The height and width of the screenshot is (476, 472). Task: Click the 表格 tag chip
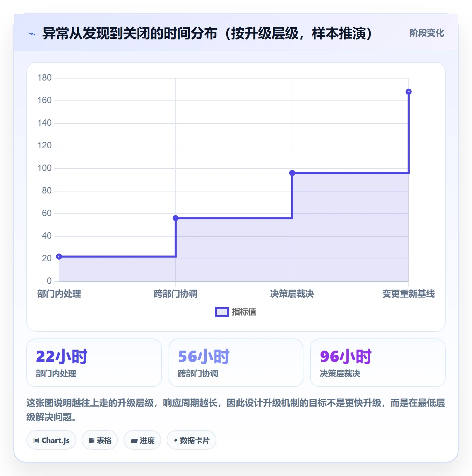pyautogui.click(x=100, y=440)
